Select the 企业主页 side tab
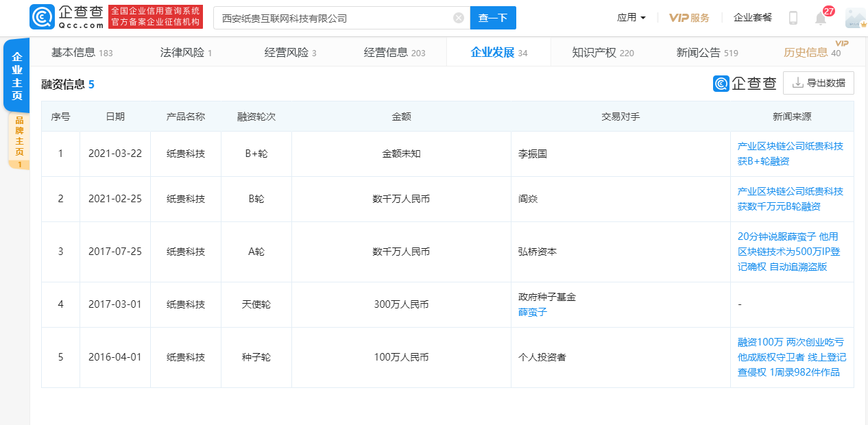Viewport: 868px width, 425px height. 17,75
